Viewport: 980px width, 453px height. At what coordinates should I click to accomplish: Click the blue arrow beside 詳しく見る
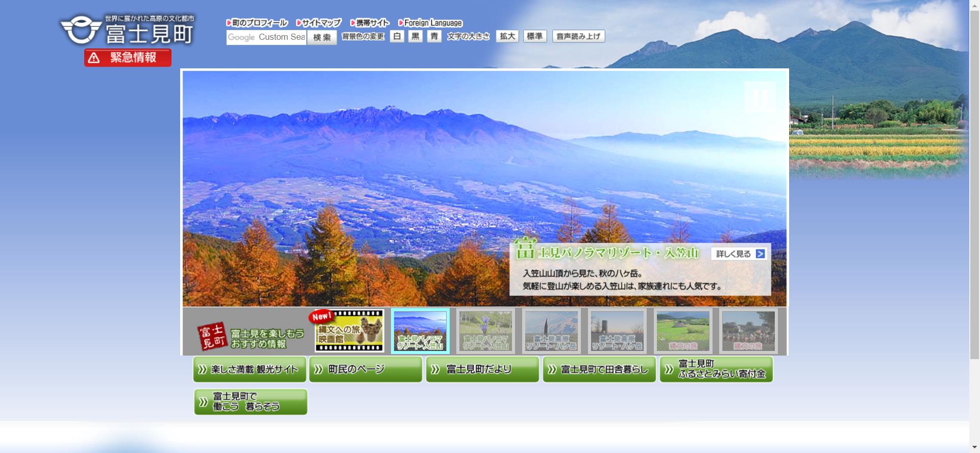coord(760,254)
